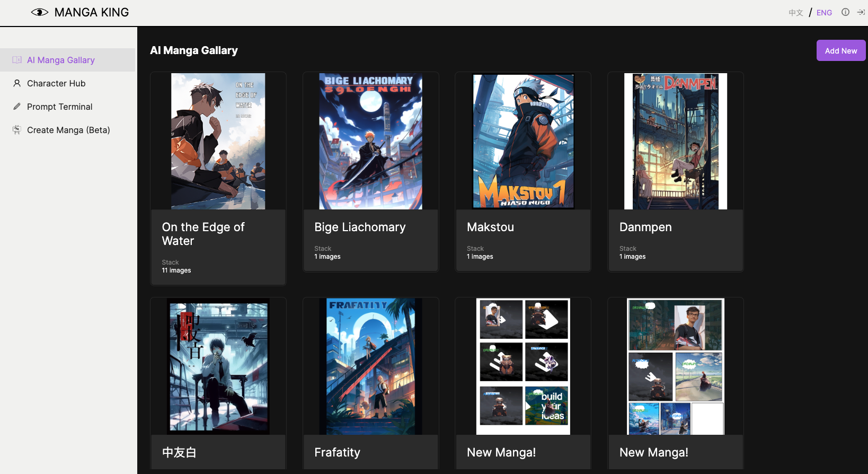Open Prompt Terminal page
This screenshot has width=868, height=474.
67,107
